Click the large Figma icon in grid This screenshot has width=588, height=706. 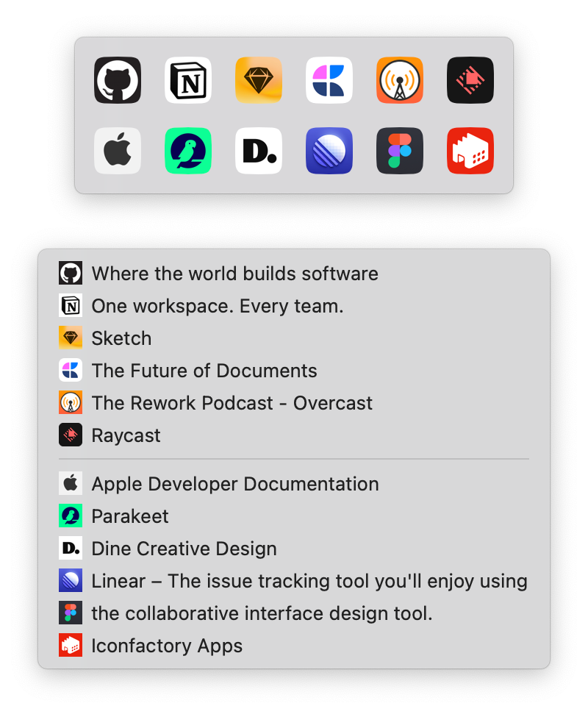point(400,151)
